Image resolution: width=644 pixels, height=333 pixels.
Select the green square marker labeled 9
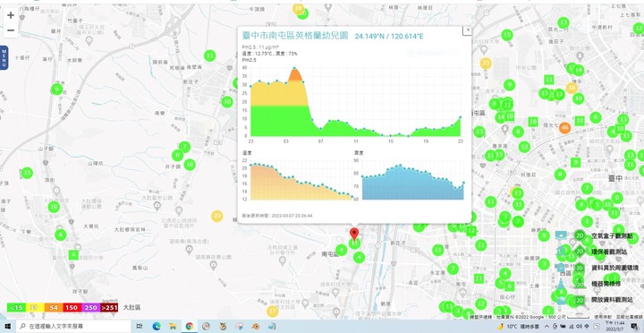(575, 162)
